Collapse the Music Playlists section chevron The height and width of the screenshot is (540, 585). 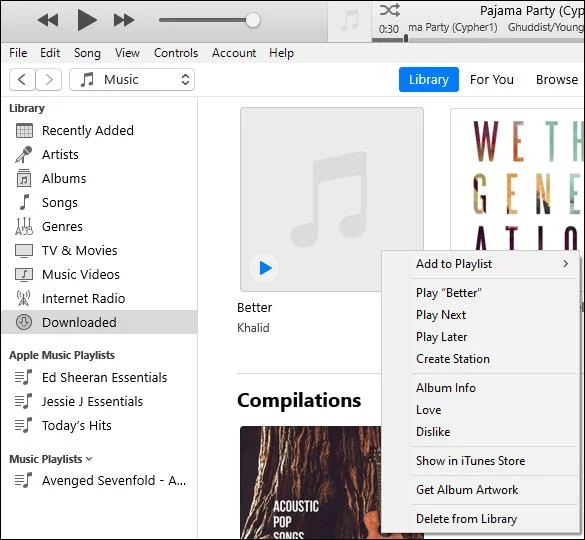(89, 459)
